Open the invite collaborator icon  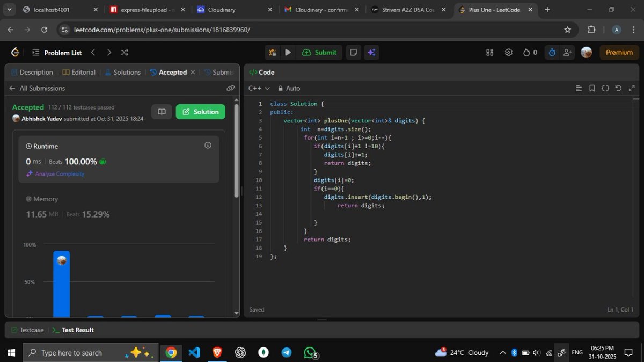click(568, 52)
